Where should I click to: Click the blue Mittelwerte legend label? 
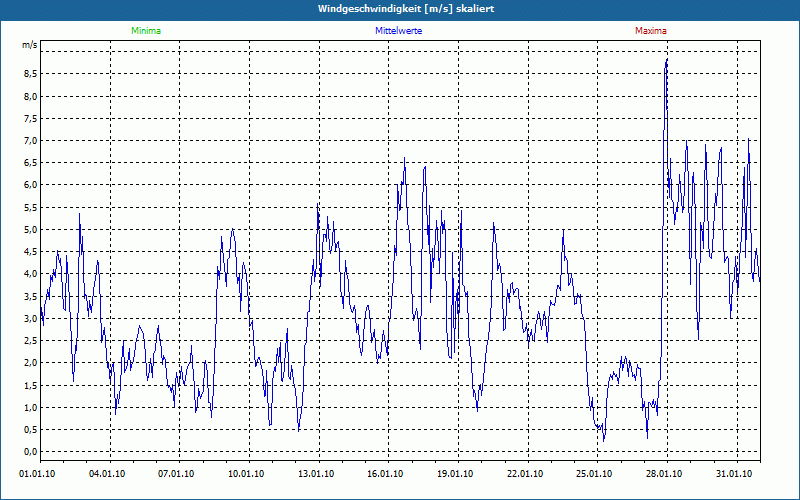(x=398, y=31)
